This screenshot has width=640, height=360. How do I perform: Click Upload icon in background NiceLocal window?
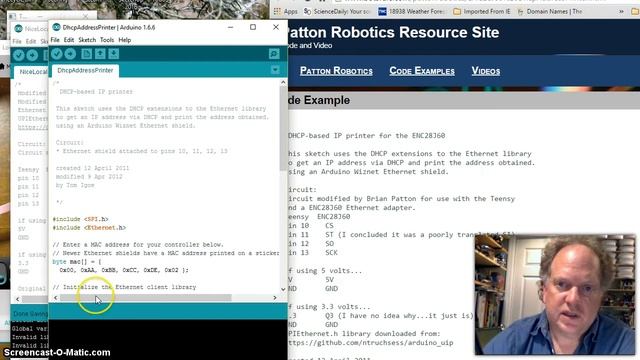point(32,55)
